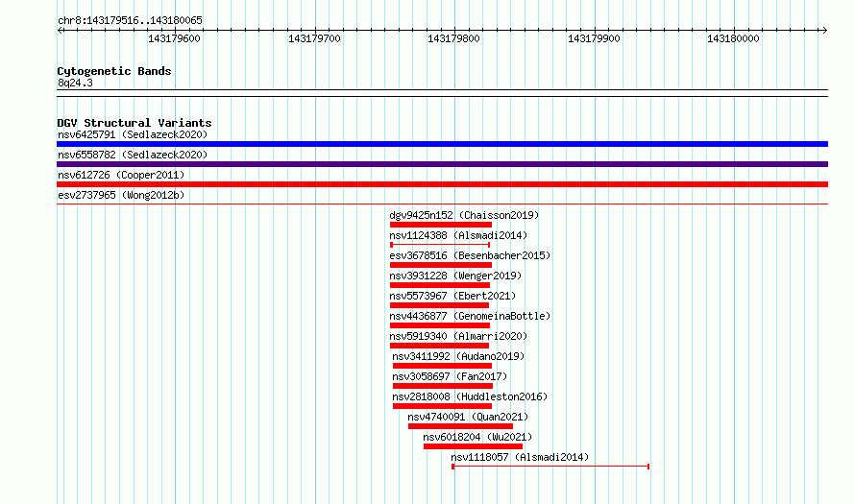Open nsv5573967 (Ebert2021) label
The height and width of the screenshot is (504, 855).
(452, 296)
